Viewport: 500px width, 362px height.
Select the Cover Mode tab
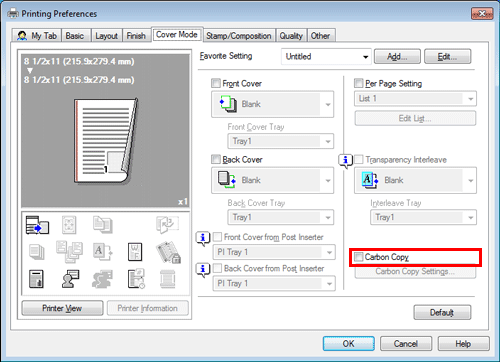177,34
